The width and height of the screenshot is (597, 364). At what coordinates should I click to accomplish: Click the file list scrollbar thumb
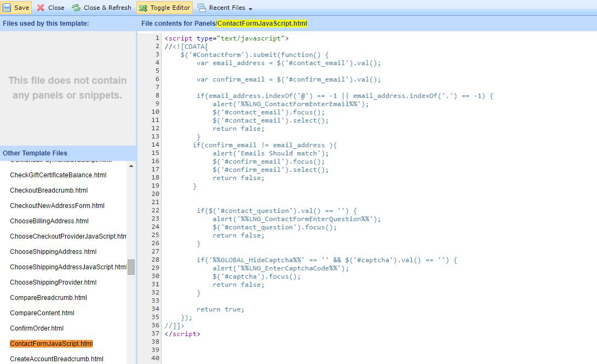point(131,267)
